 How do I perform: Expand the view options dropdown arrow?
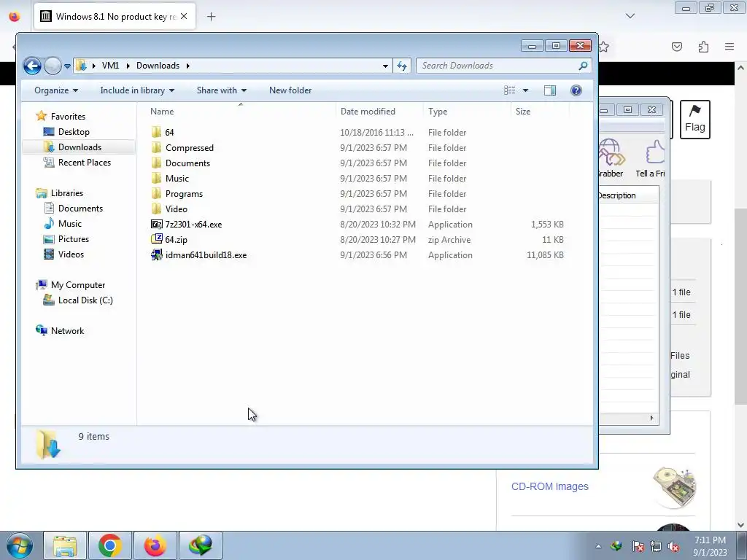point(525,90)
